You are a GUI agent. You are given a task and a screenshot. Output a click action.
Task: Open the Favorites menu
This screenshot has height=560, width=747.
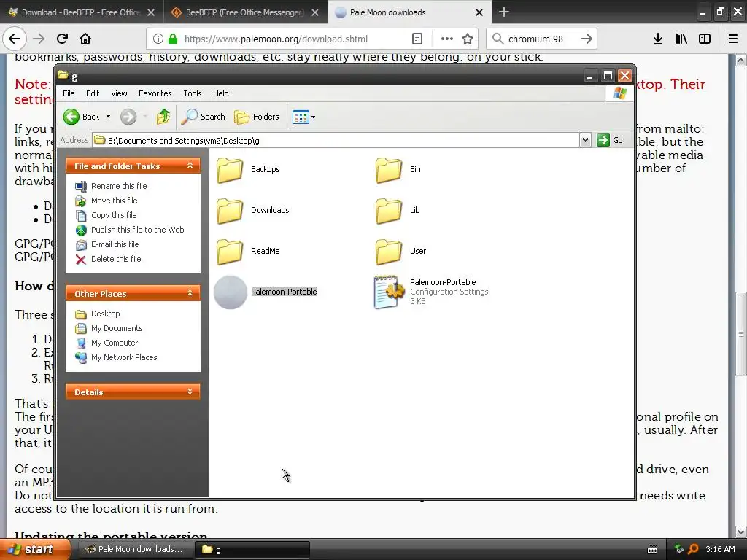click(x=155, y=93)
